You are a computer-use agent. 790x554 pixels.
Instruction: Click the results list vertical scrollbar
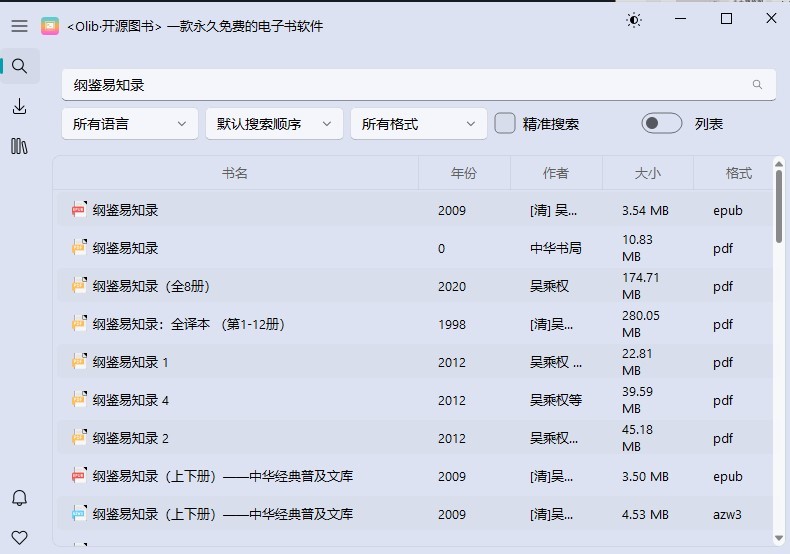click(x=779, y=205)
